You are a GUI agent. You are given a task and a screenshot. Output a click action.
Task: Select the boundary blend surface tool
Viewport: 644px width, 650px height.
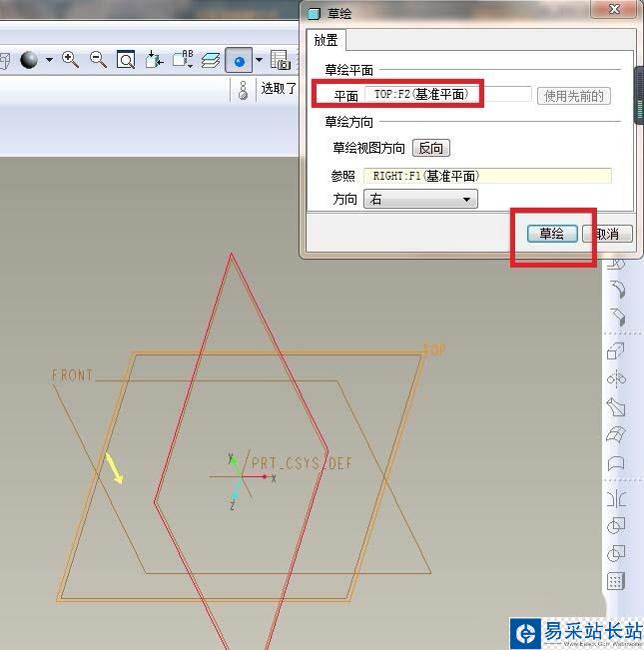(616, 435)
